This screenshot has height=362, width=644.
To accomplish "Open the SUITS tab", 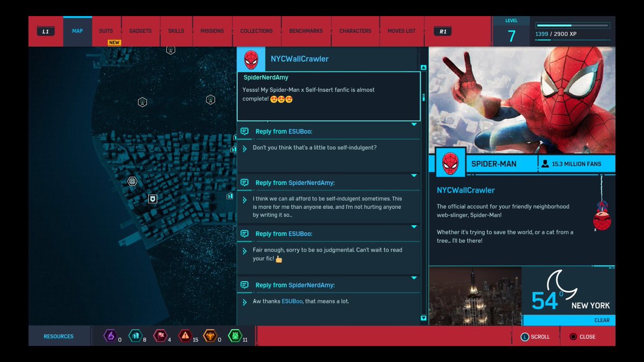I will 106,31.
